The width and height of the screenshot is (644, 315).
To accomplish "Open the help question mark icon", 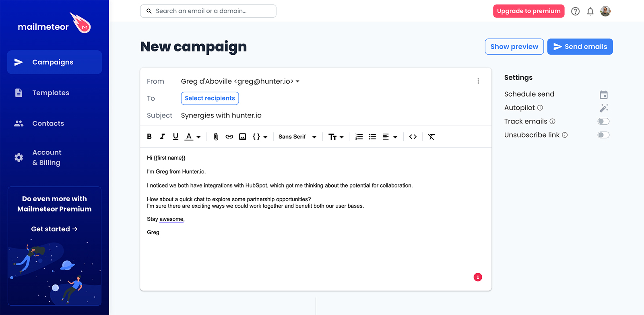I will (576, 11).
